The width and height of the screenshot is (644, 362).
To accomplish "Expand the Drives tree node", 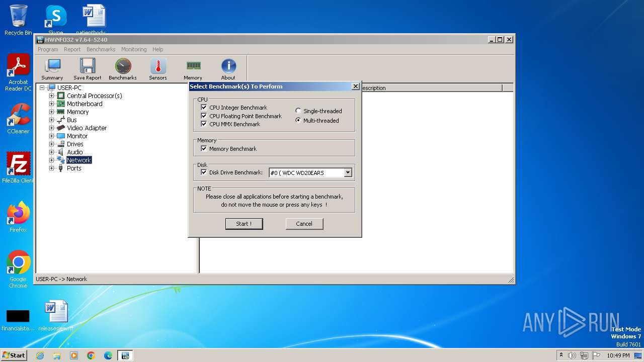I will point(51,144).
